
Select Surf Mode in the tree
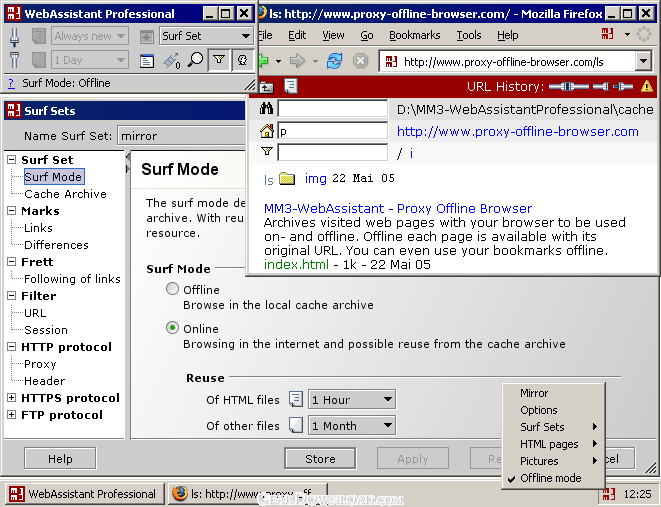54,177
